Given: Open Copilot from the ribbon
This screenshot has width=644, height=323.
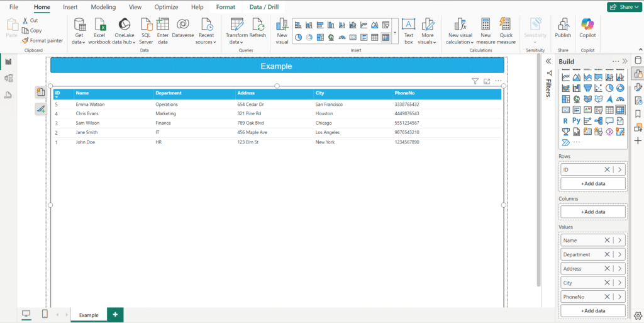Looking at the screenshot, I should pos(587,25).
